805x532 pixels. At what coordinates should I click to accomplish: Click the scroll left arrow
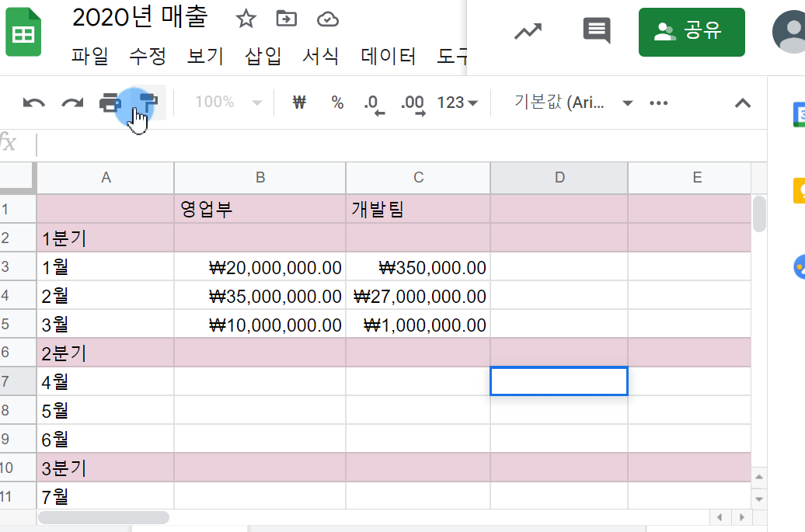click(720, 517)
